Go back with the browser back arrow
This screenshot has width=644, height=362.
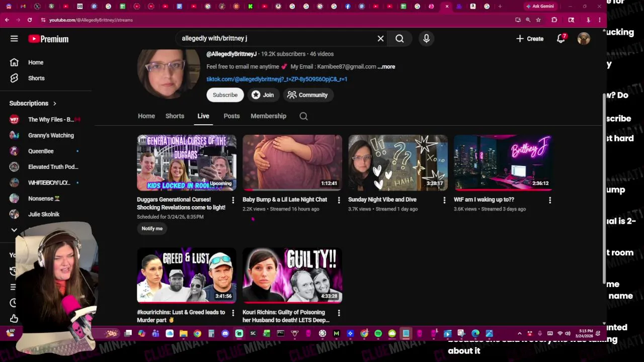point(7,20)
